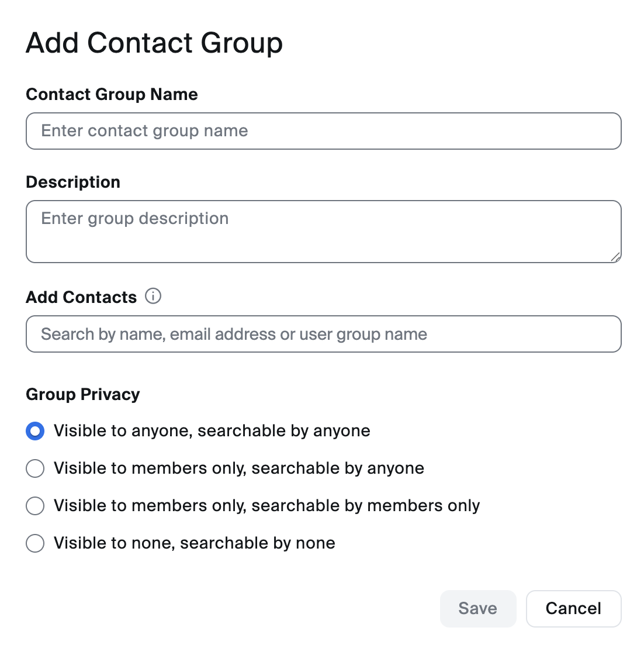Select the 'Visible to none, searchable by none' radio circle
The height and width of the screenshot is (648, 644).
coord(35,543)
